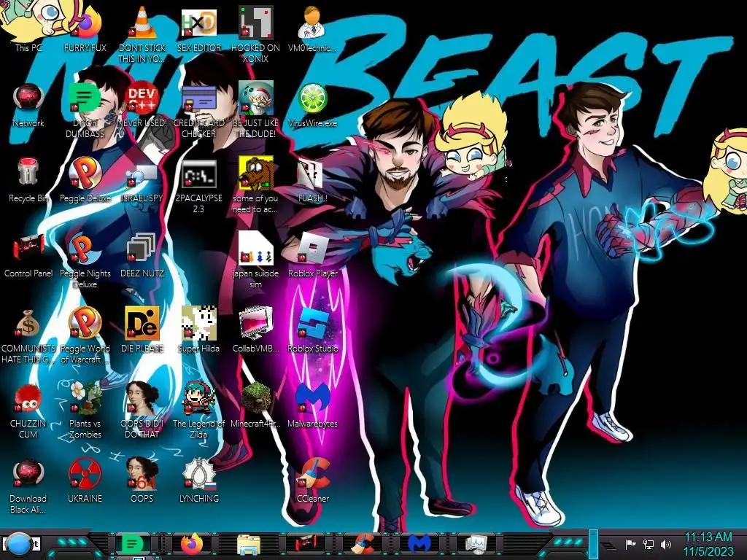This screenshot has height=560, width=747.
Task: Open the red fuzzy CHUZZIN game icon
Action: [28, 411]
